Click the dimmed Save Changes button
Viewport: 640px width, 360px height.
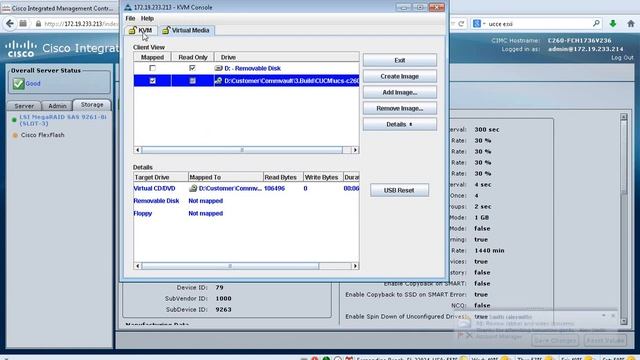tap(555, 340)
